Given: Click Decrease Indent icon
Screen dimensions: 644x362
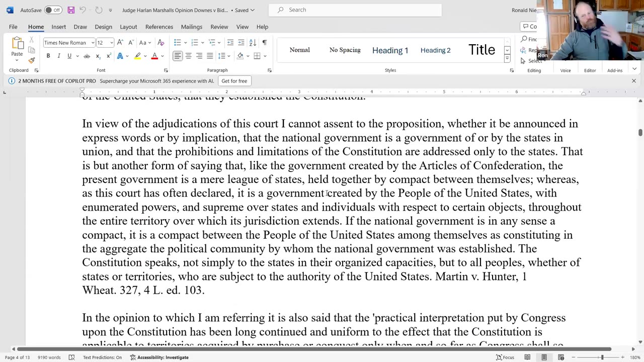Looking at the screenshot, I should (230, 43).
